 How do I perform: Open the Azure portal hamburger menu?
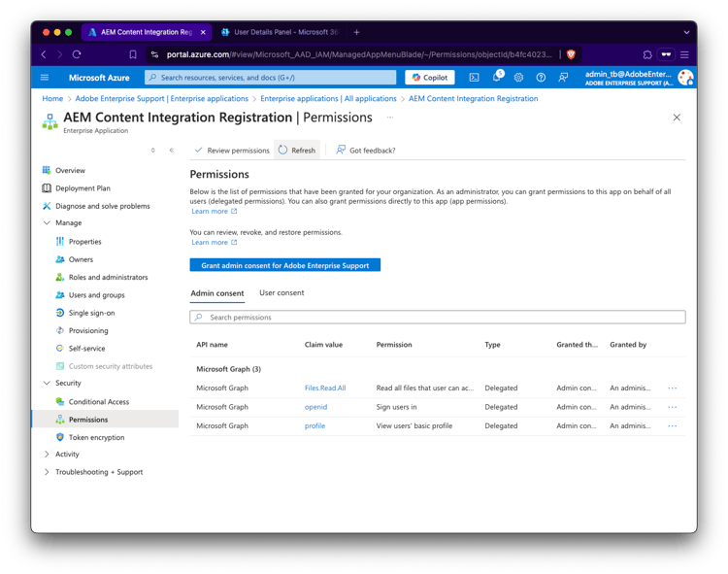click(x=45, y=78)
